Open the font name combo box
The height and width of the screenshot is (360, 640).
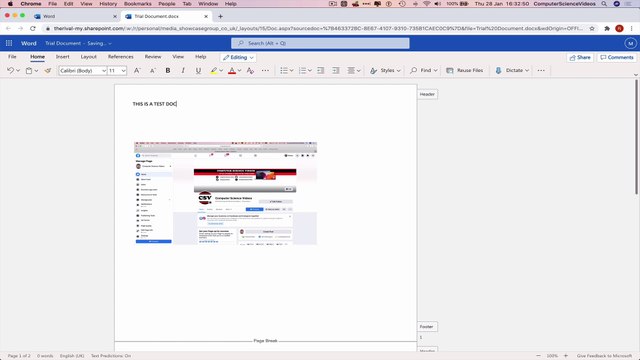pyautogui.click(x=83, y=71)
